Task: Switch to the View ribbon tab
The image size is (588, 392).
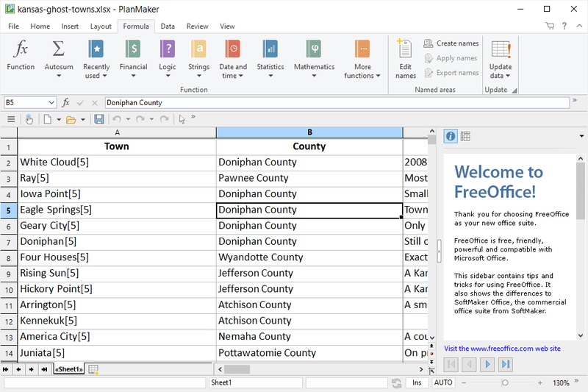Action: pyautogui.click(x=227, y=26)
